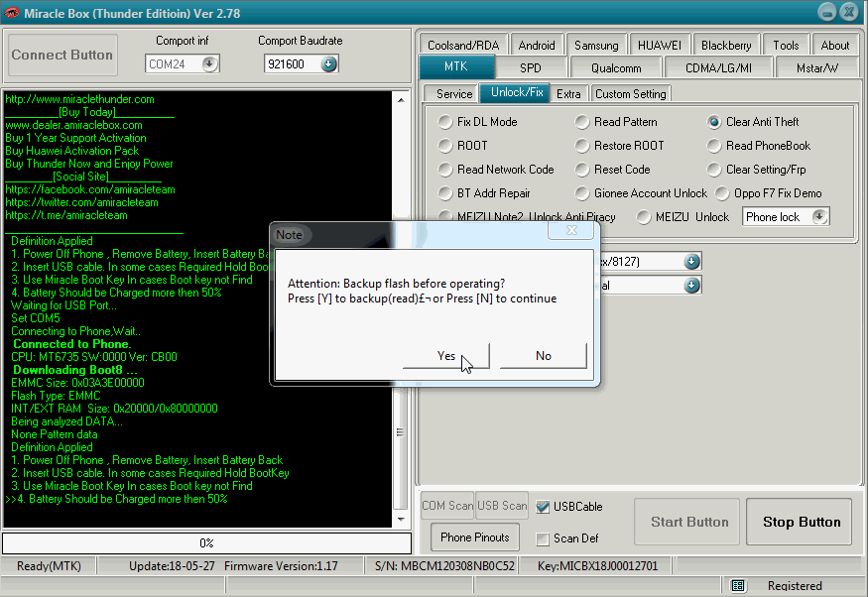Open the chipset dropdown ending in /8127)
Image resolution: width=868 pixels, height=597 pixels.
tap(692, 261)
